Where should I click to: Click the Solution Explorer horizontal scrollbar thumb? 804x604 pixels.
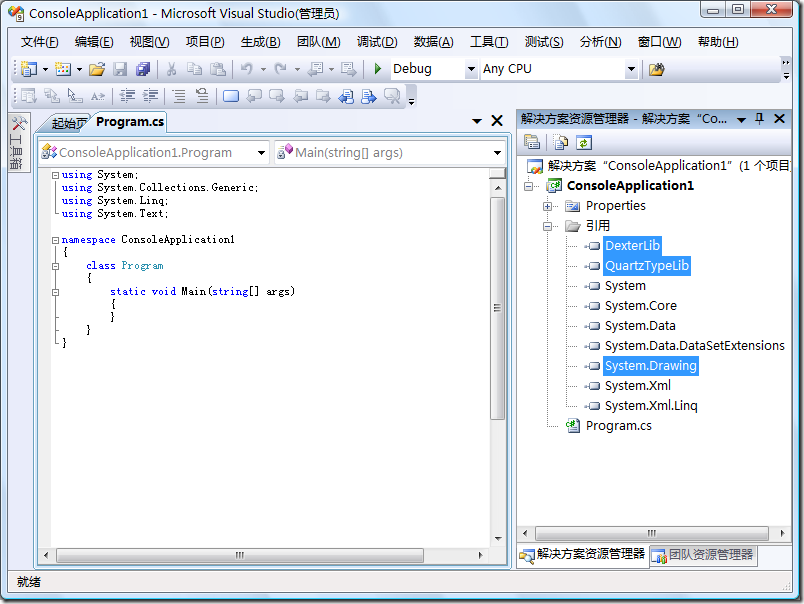[651, 533]
